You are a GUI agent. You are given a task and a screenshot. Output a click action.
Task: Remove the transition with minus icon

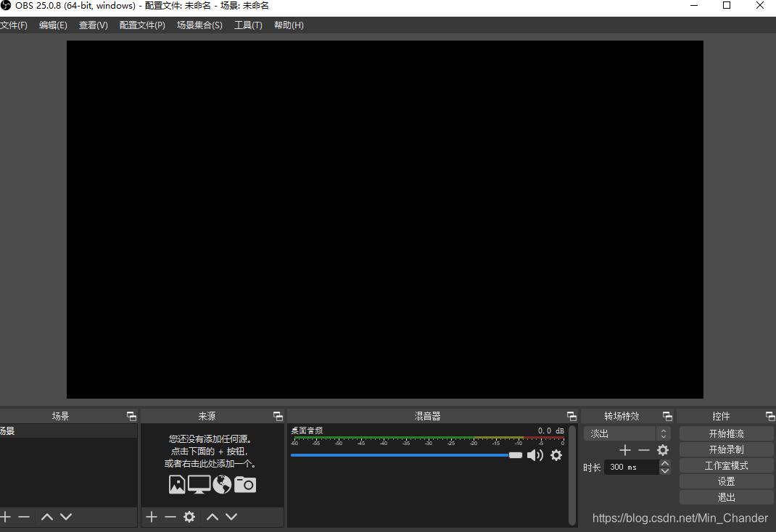pos(644,450)
